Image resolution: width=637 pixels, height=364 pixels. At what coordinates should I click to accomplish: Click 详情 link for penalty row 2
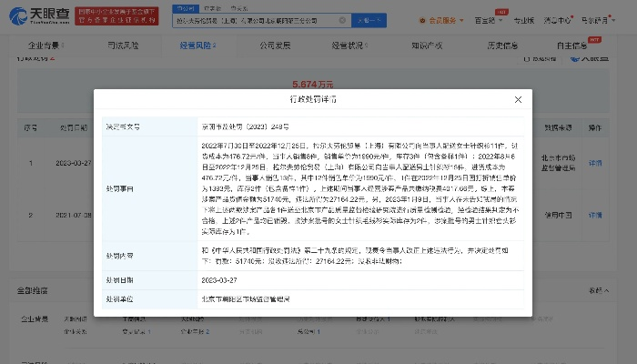click(x=595, y=215)
